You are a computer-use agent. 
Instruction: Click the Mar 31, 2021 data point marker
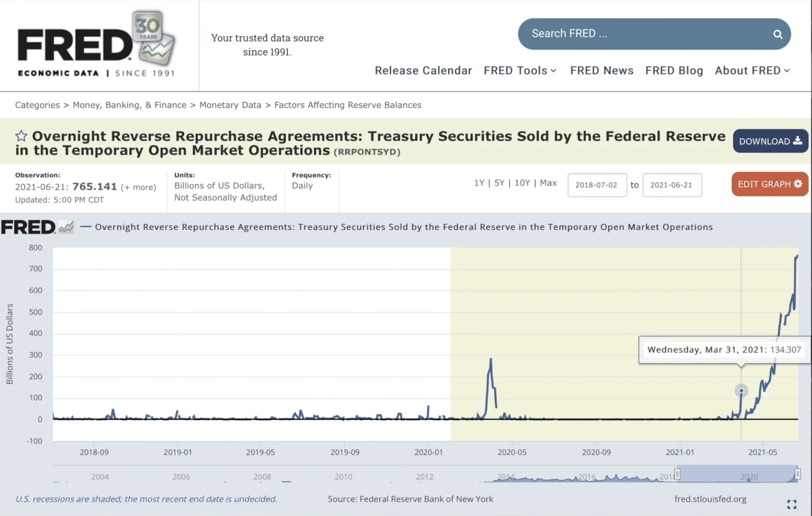pyautogui.click(x=741, y=391)
